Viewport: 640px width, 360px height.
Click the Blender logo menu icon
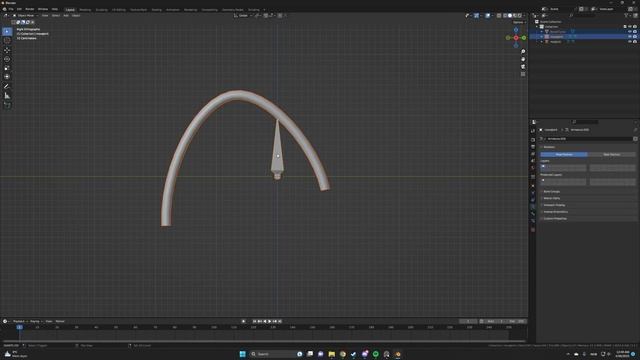(x=4, y=9)
